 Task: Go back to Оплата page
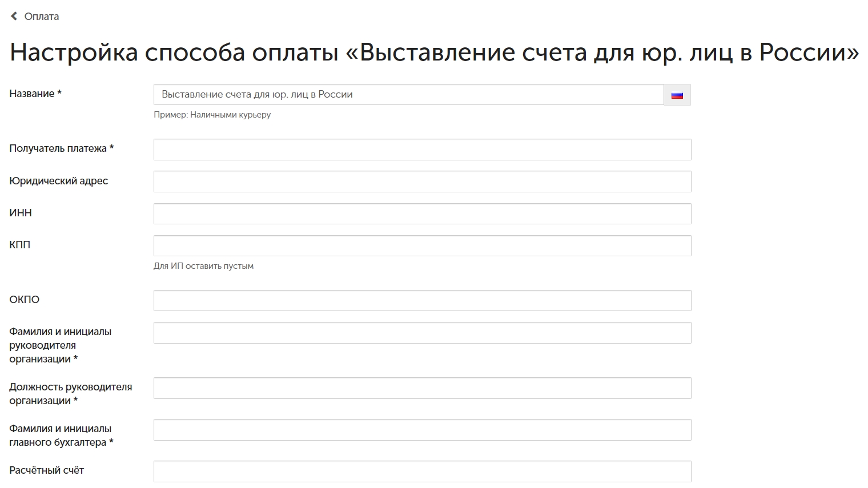(41, 17)
